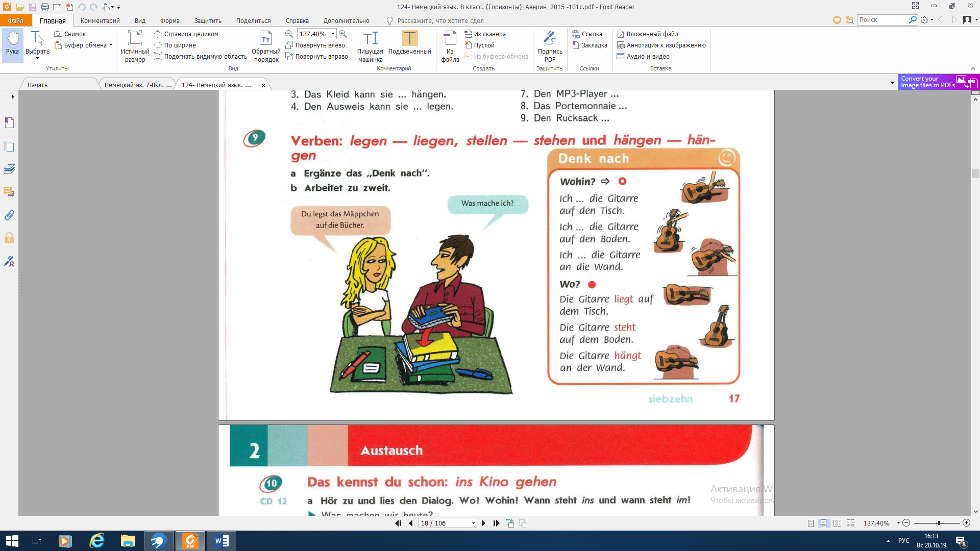980x551 pixels.
Task: Click the Save icon in quick access toolbar
Action: [32, 7]
